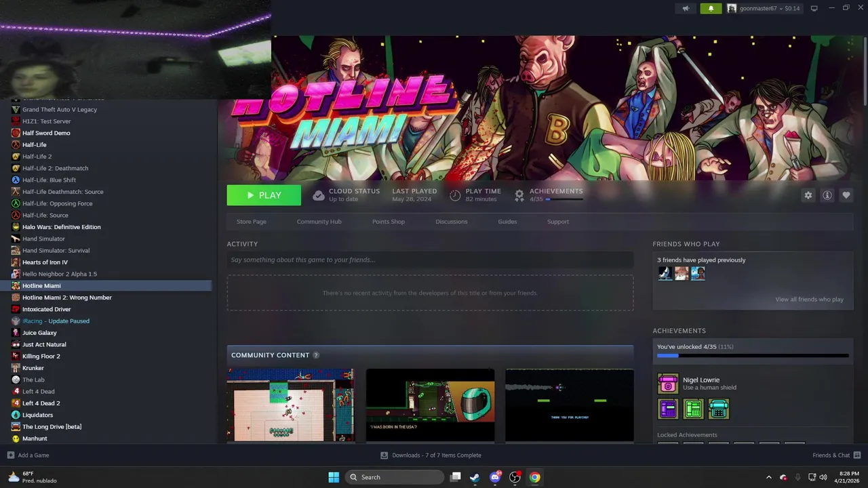Open Community Content help question mark
The height and width of the screenshot is (488, 868).
tap(316, 355)
